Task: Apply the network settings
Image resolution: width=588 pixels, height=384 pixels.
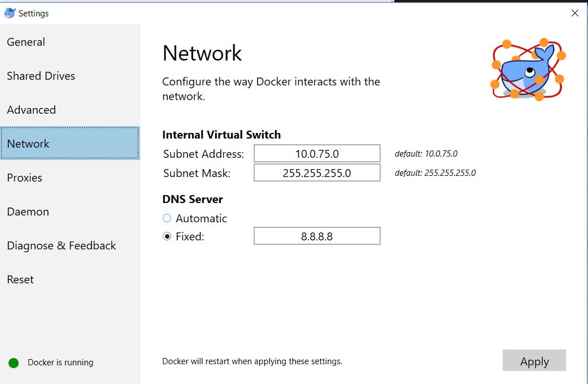Action: click(534, 361)
